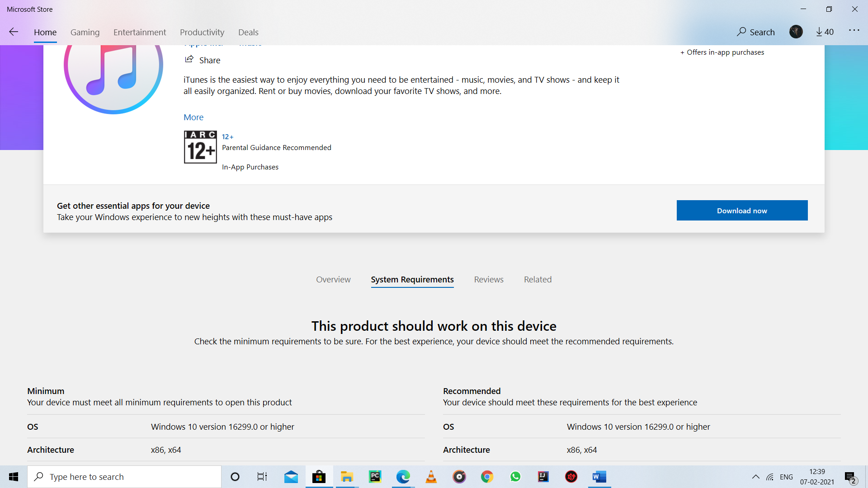Click the Search label in header
868x488 pixels.
point(762,32)
